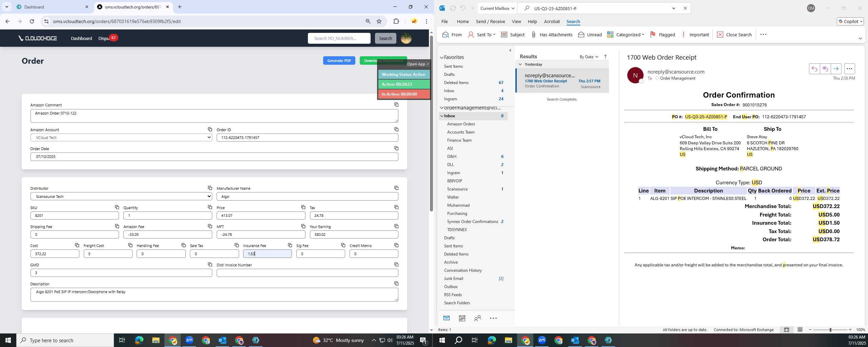The height and width of the screenshot is (347, 868).
Task: Copy the Manufacturer Name value
Action: tap(396, 188)
